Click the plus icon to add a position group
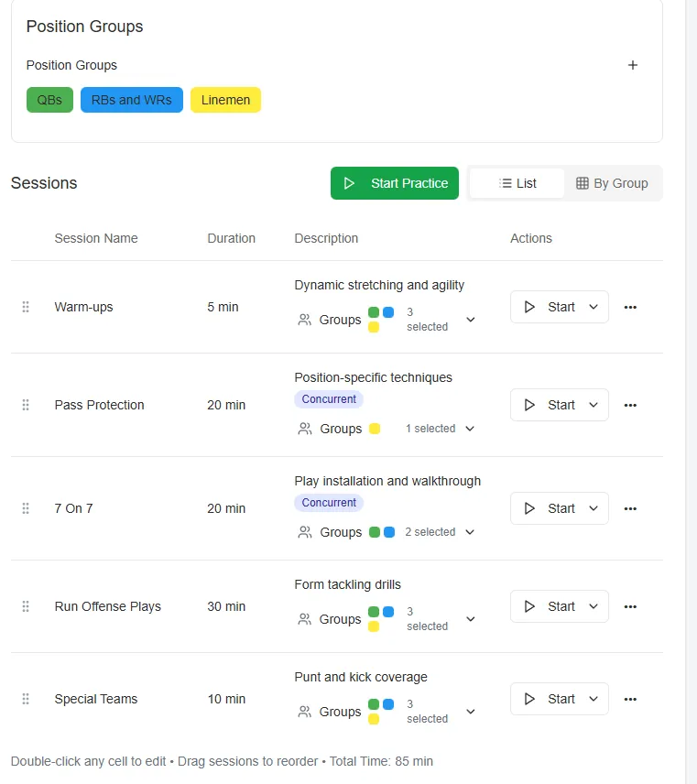Screen dimensions: 697x784 (633, 65)
